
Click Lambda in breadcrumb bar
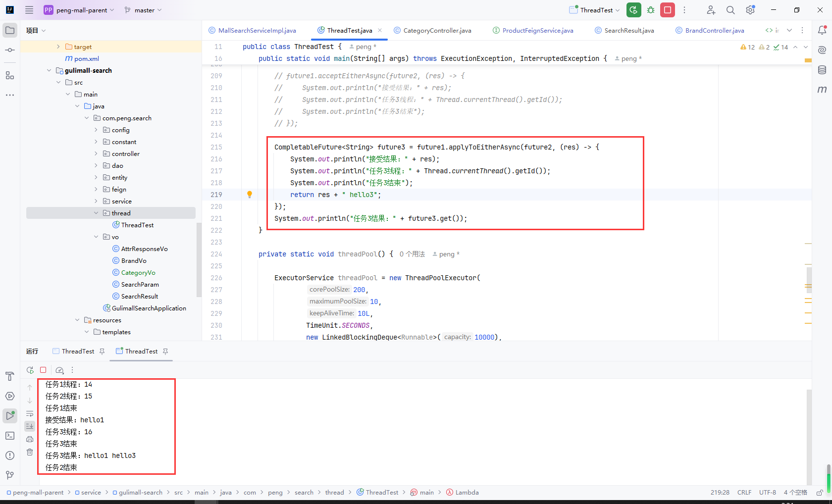tap(463, 493)
